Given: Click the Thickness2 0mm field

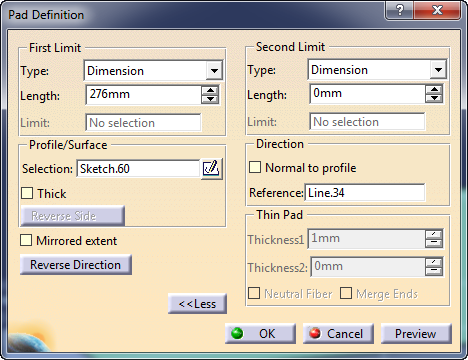Looking at the screenshot, I should 368,267.
